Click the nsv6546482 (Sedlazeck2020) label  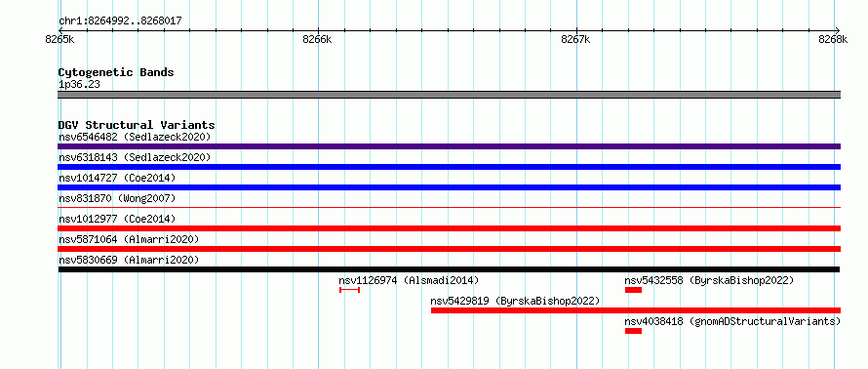coord(135,137)
